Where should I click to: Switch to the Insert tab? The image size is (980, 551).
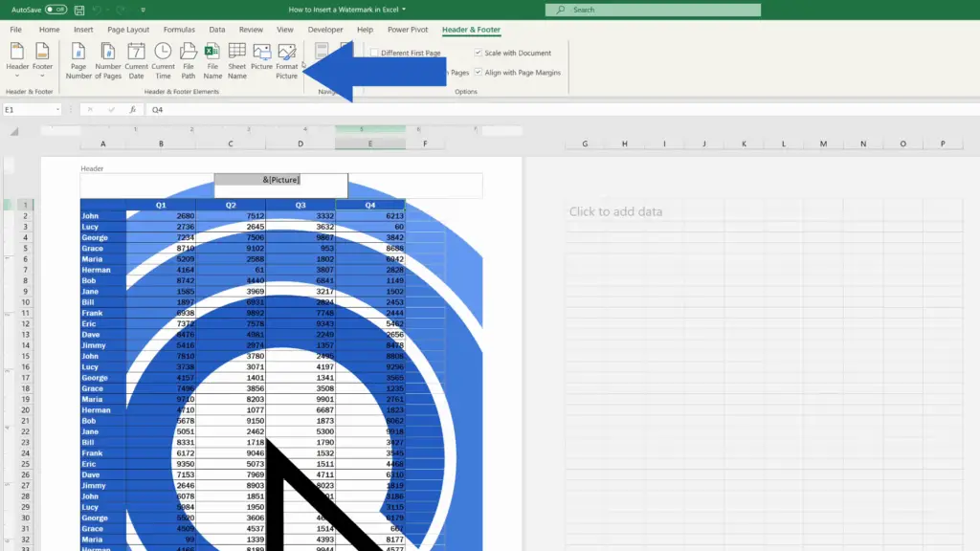83,30
